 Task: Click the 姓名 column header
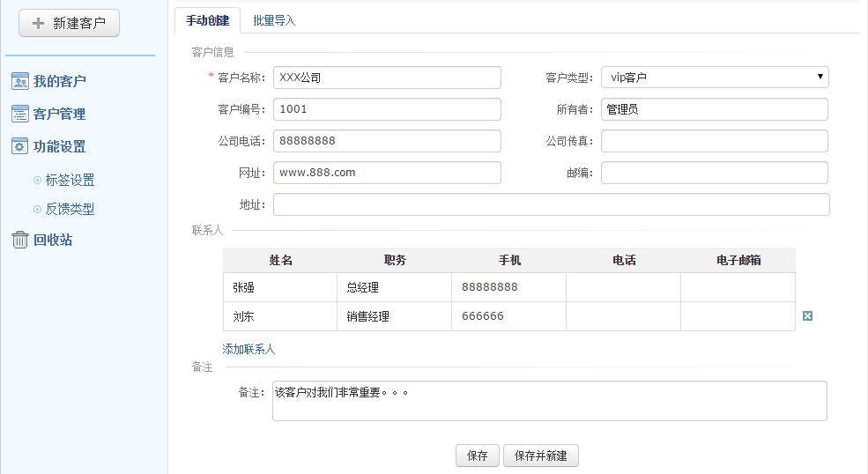tap(280, 260)
